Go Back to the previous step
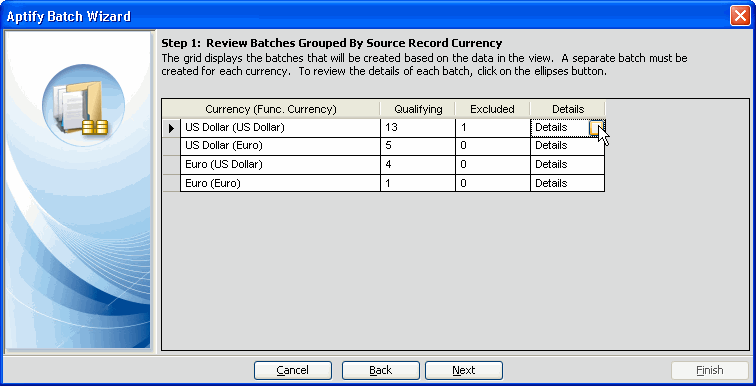Image resolution: width=756 pixels, height=386 pixels. pos(380,370)
